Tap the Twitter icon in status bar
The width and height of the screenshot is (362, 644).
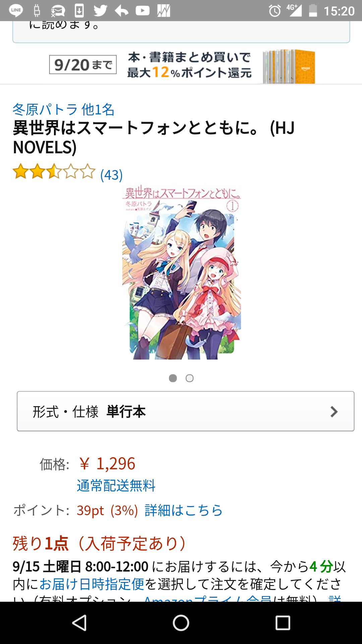click(100, 10)
